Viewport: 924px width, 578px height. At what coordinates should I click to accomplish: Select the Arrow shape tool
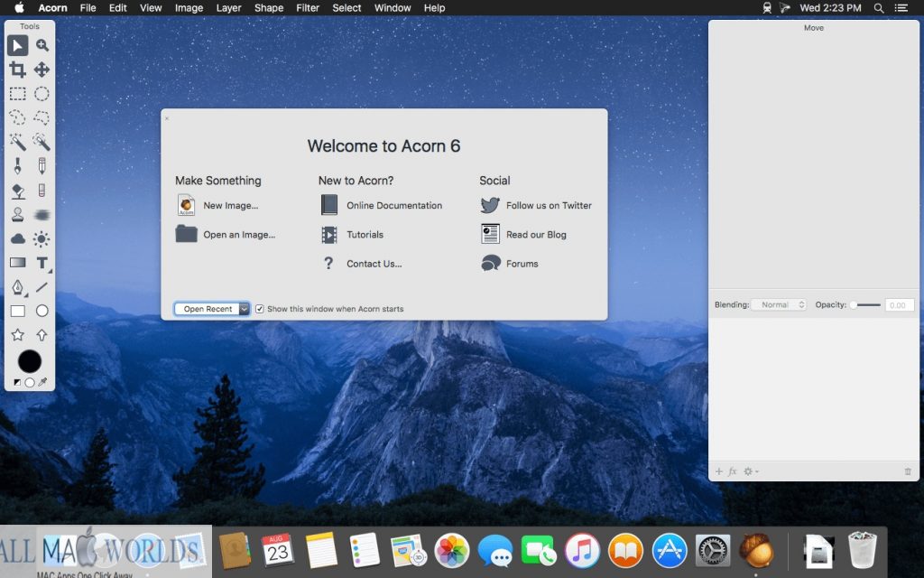click(42, 335)
